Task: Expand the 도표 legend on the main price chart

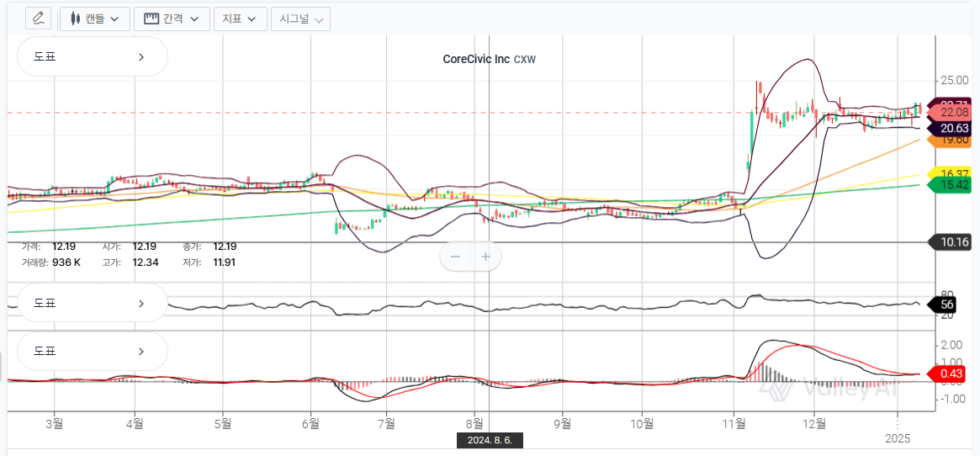Action: coord(93,57)
